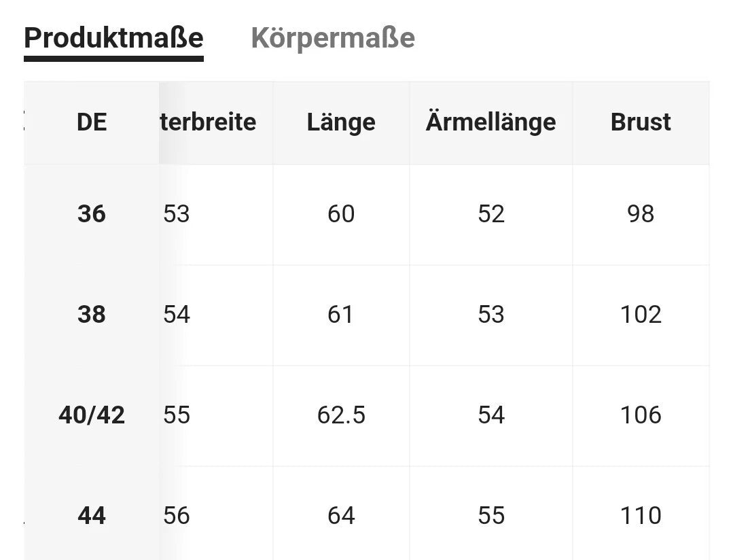Click Brust value 98 cell
733x560 pixels.
[641, 214]
